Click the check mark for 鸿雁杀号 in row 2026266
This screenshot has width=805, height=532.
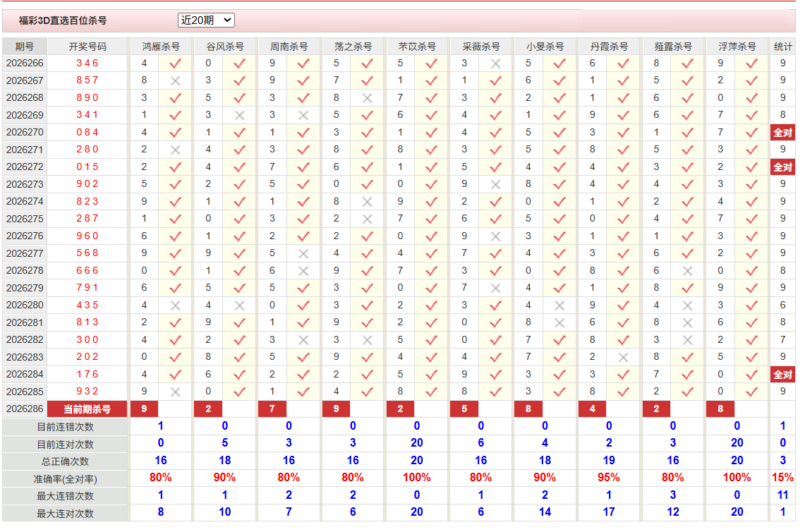(x=175, y=64)
